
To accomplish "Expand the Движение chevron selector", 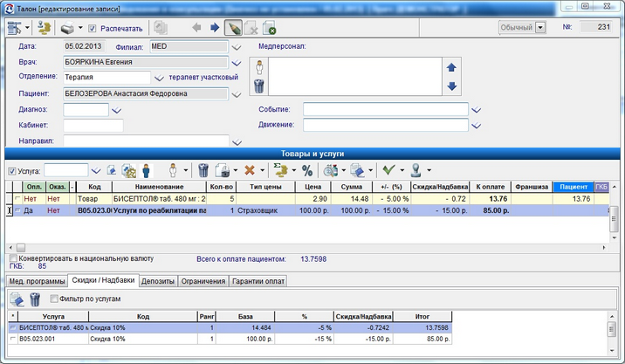I will pyautogui.click(x=477, y=126).
